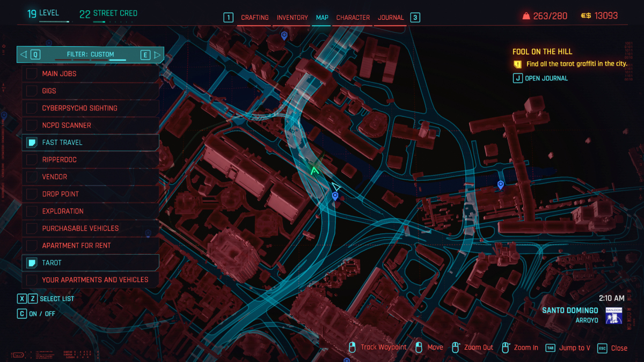Click the yellow Fool on the Hill quest icon

coord(517,64)
